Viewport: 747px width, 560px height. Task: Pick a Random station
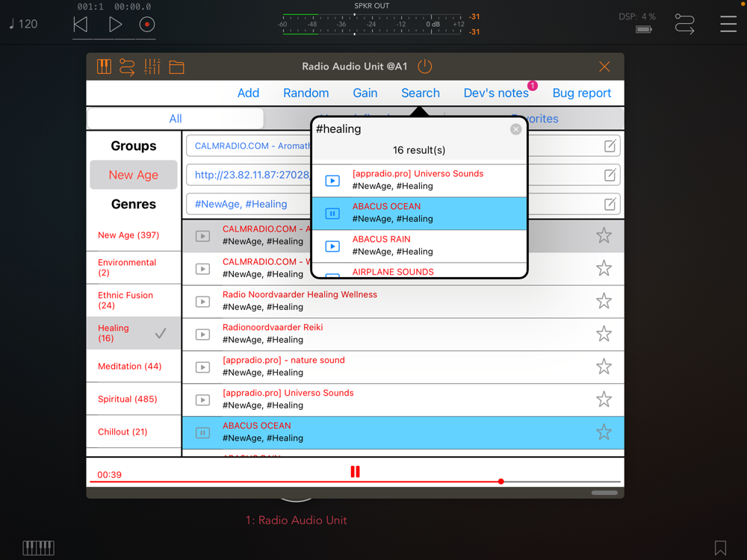[306, 93]
